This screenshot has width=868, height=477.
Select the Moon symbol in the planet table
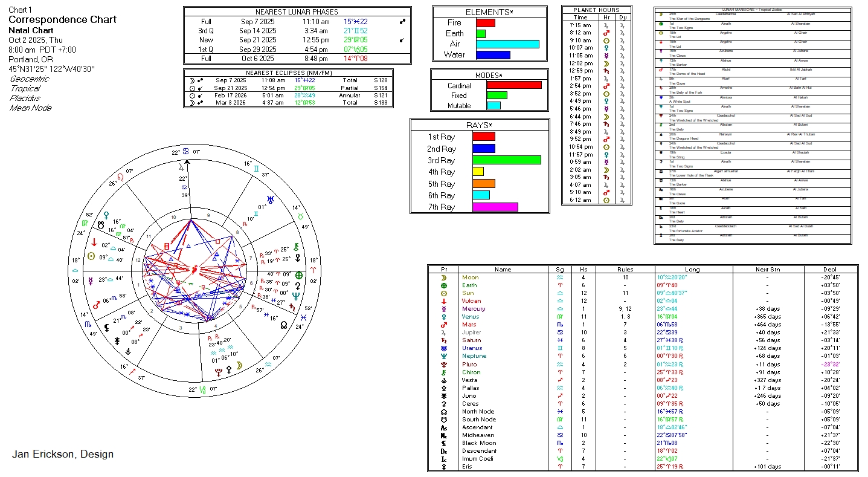point(443,277)
